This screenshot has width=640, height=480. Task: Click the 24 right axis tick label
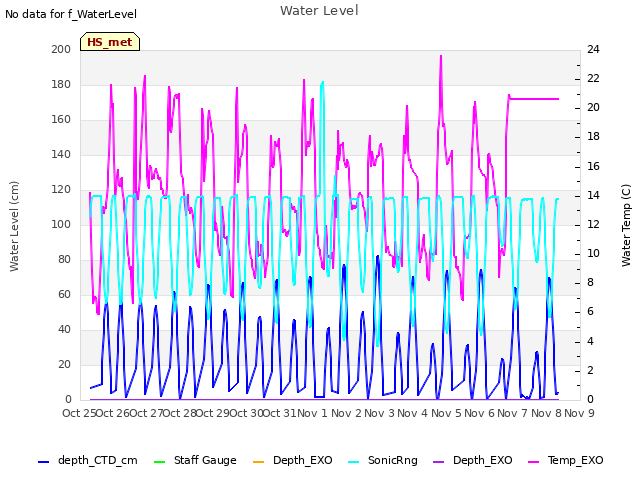[x=593, y=49]
